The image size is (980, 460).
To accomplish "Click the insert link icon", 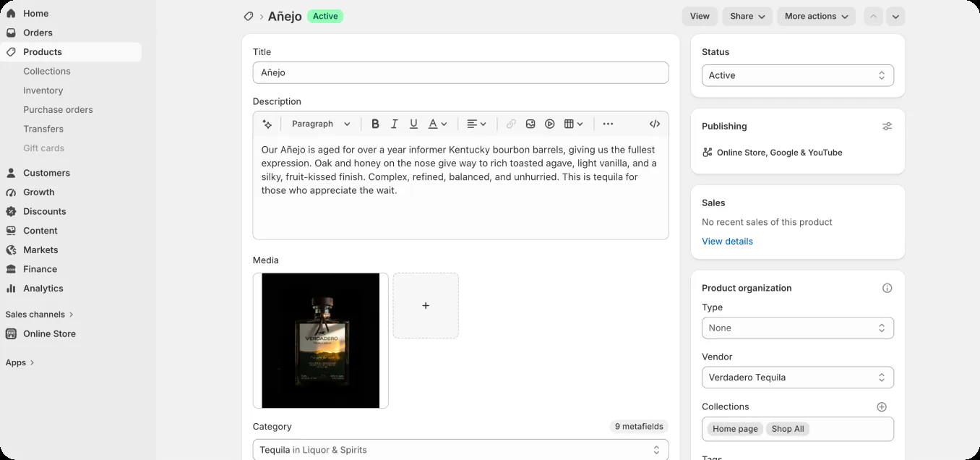I will (x=511, y=124).
